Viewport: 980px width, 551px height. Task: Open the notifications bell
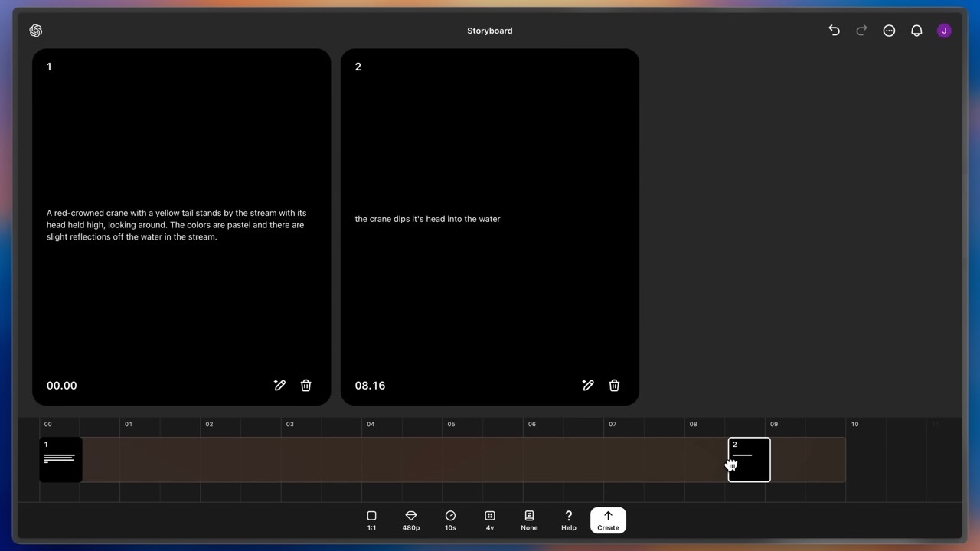[916, 31]
